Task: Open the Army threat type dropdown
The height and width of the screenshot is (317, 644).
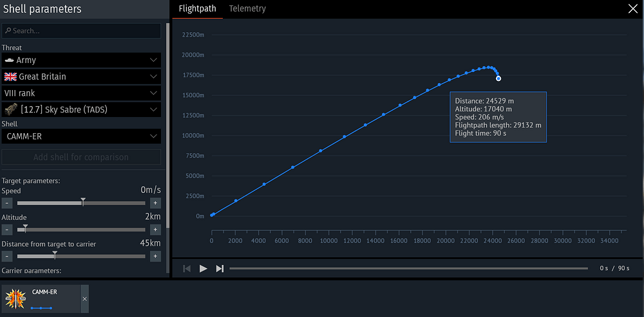Action: (x=81, y=60)
